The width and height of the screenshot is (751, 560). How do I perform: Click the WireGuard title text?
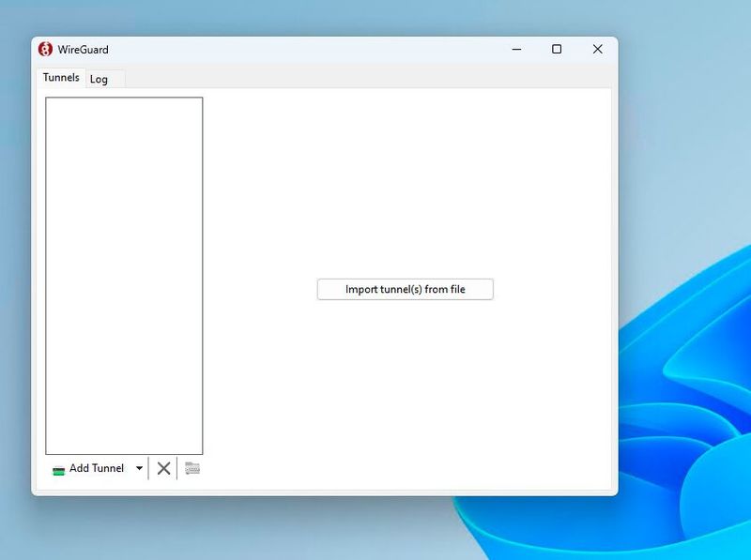tap(83, 50)
